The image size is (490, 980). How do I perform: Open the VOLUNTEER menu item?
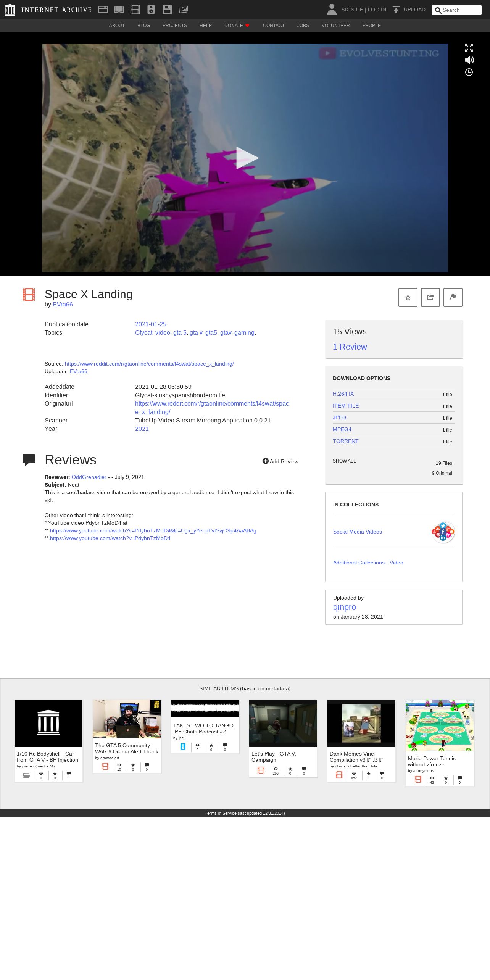tap(335, 26)
